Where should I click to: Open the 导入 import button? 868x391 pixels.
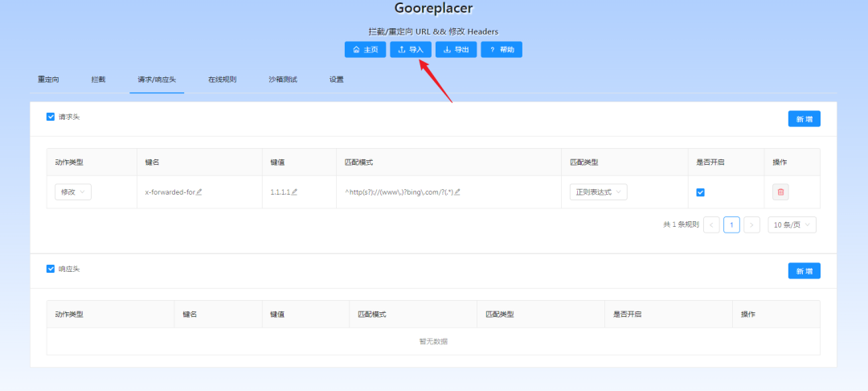click(410, 50)
